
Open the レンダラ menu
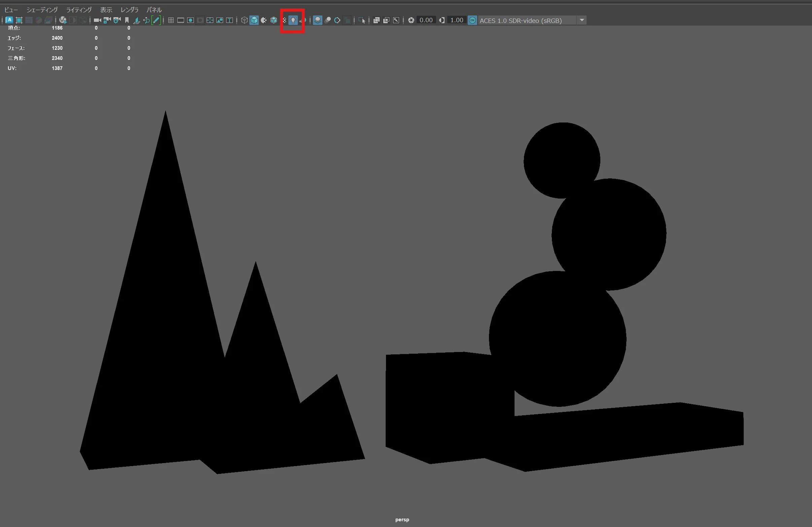click(x=129, y=10)
